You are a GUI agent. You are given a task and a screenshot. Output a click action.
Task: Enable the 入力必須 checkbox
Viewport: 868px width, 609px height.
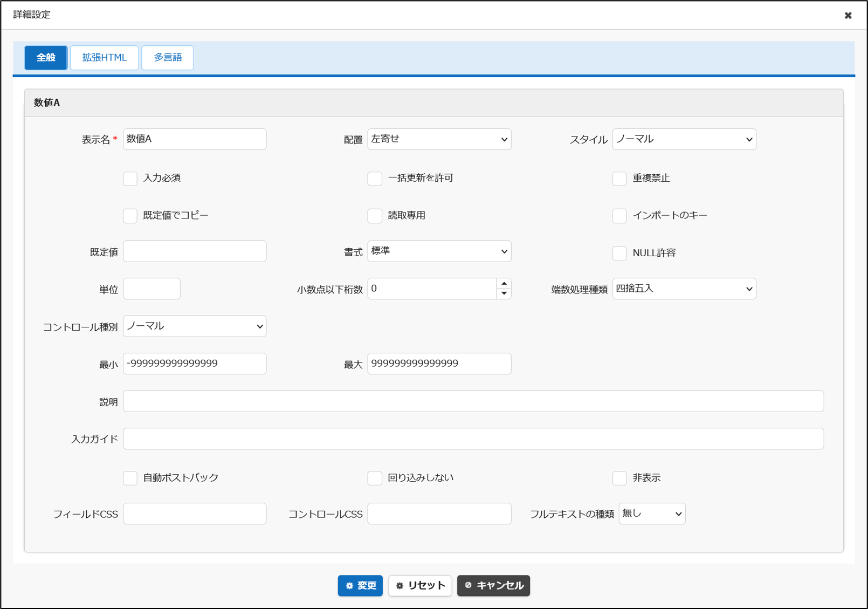point(130,179)
